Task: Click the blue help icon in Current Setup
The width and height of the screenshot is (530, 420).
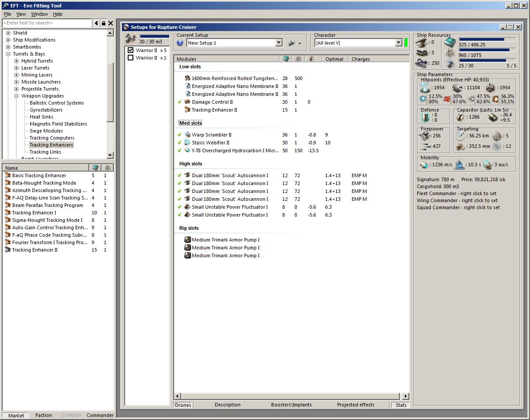Action: 180,43
